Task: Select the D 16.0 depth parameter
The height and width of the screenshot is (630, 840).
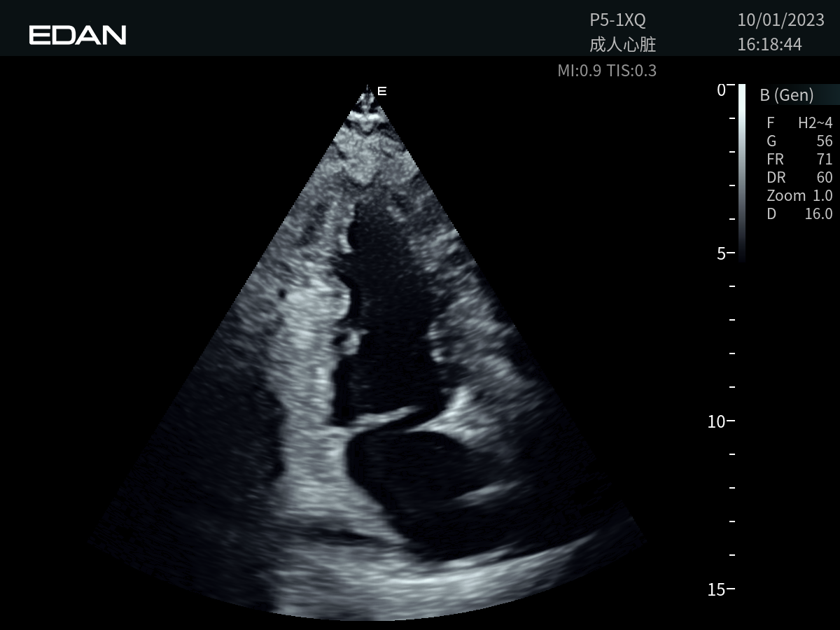Action: 799,214
